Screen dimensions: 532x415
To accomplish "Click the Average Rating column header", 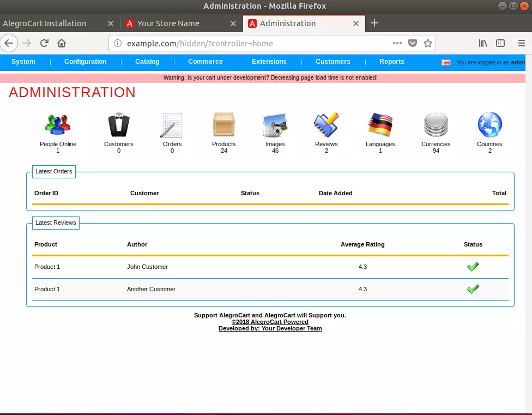I will (362, 244).
